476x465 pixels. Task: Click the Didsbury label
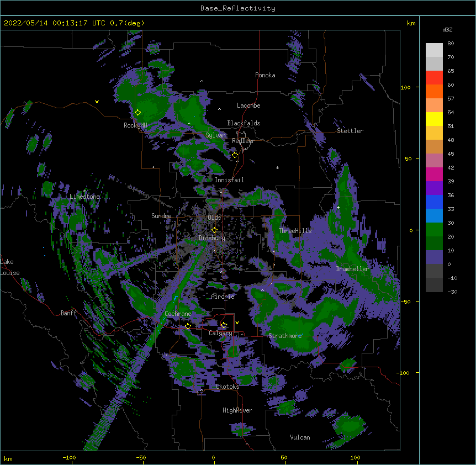pyautogui.click(x=212, y=238)
